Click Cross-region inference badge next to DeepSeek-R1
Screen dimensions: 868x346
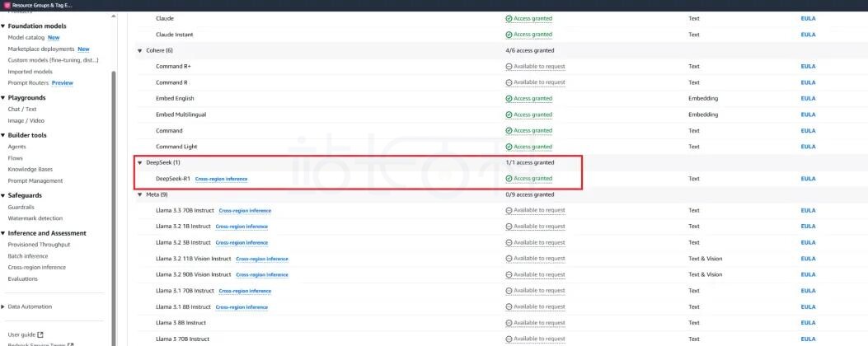pos(222,180)
